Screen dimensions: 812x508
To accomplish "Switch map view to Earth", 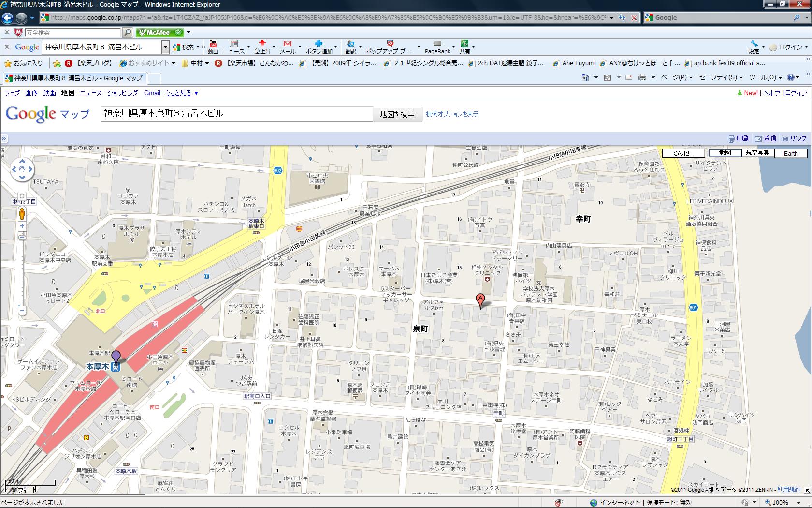I will pyautogui.click(x=790, y=153).
